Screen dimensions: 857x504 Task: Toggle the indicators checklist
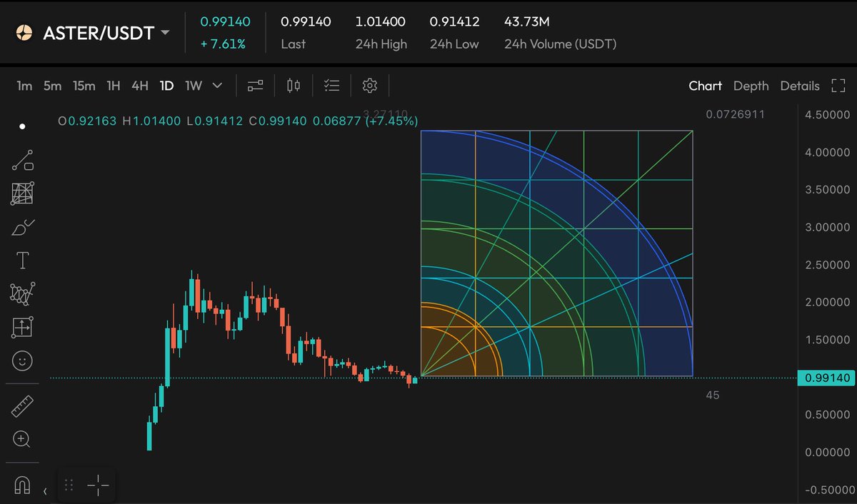tap(331, 85)
